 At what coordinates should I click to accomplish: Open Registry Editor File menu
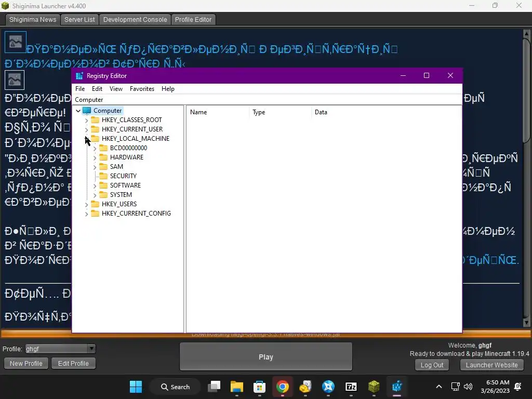[80, 89]
